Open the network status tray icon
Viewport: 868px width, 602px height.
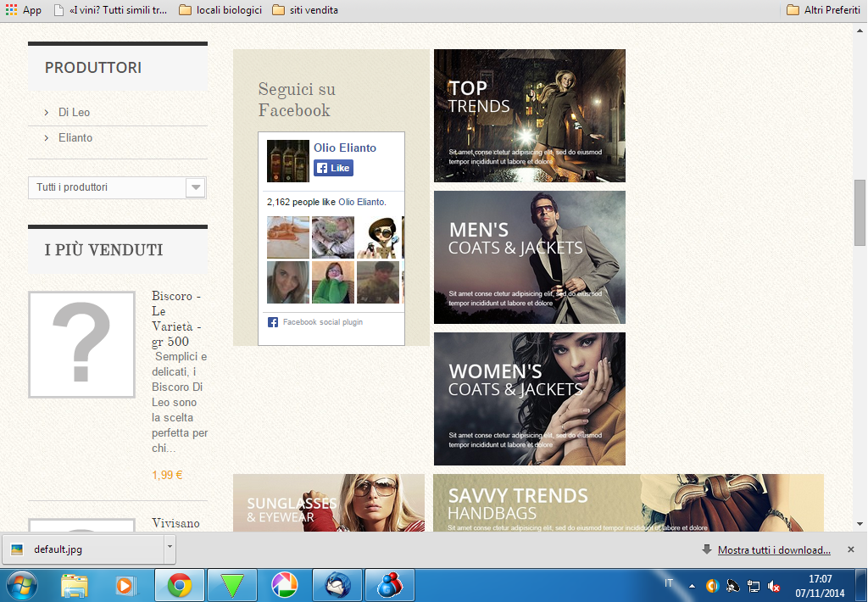754,586
